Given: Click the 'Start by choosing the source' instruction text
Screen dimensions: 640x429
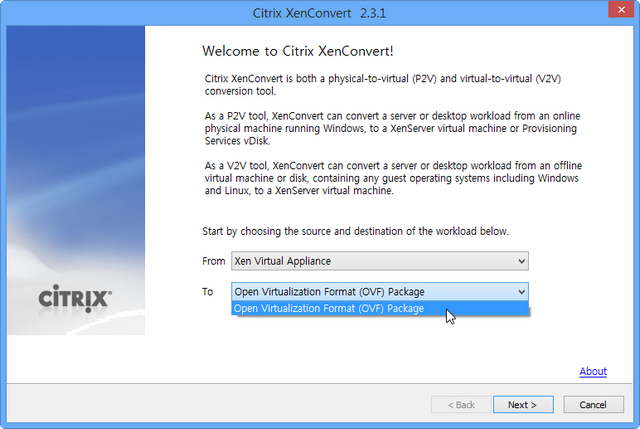Looking at the screenshot, I should (x=355, y=231).
